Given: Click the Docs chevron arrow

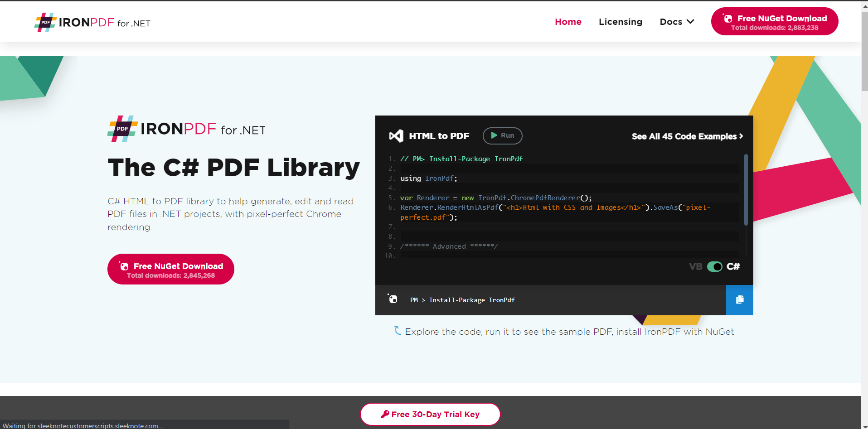Looking at the screenshot, I should (x=690, y=22).
